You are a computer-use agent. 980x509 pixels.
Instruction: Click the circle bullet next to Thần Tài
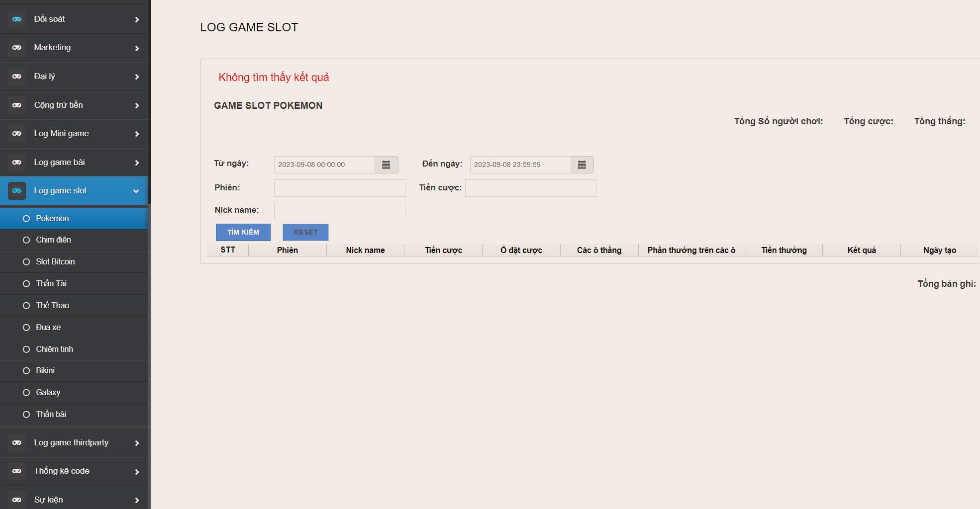(x=26, y=284)
